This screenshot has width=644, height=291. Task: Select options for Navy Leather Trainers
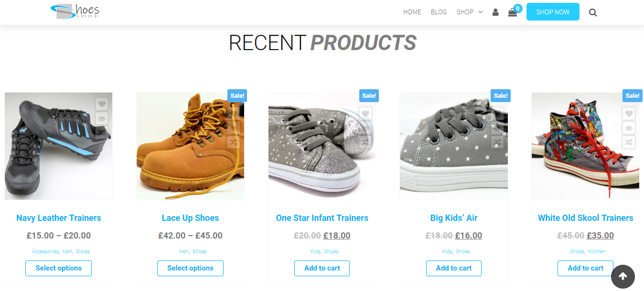[x=58, y=268]
